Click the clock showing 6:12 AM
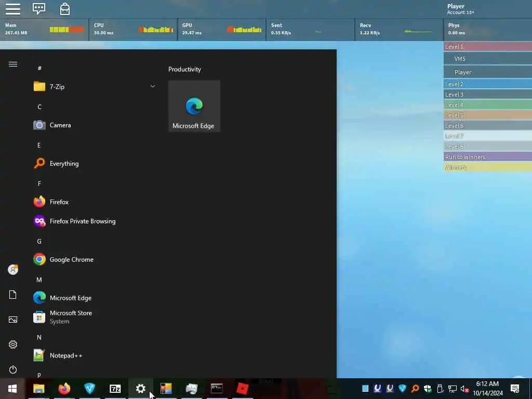 [x=487, y=384]
